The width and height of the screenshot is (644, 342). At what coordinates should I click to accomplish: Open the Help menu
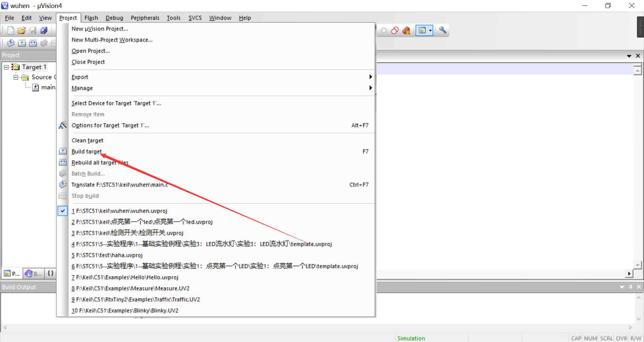click(245, 18)
